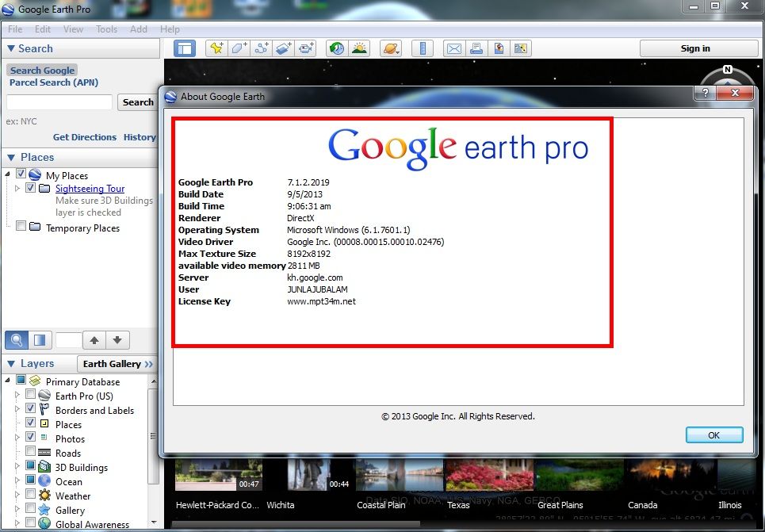Click the 3D Buildings layer icon
765x532 pixels.
click(x=44, y=467)
